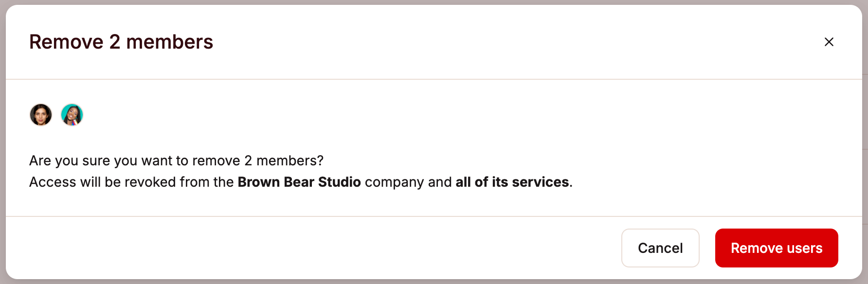Click Remove users to revoke access
This screenshot has height=284, width=868.
point(777,248)
